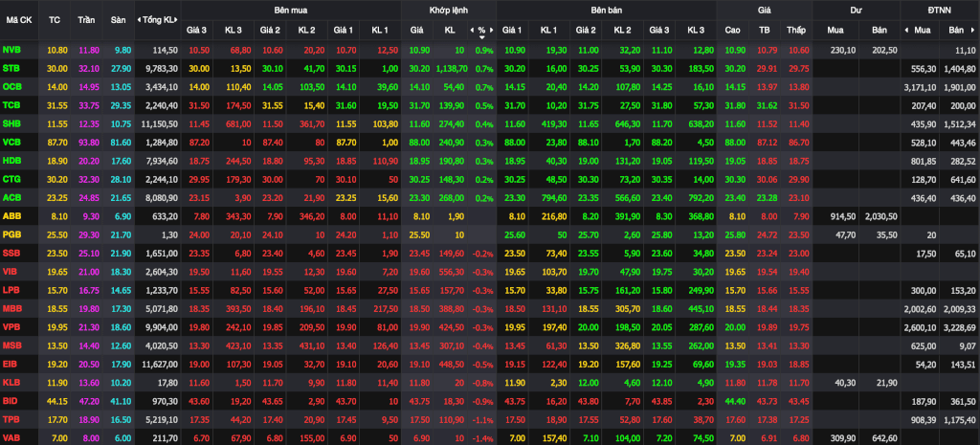980x445 pixels.
Task: Open the SHB stock symbol
Action: coord(11,124)
